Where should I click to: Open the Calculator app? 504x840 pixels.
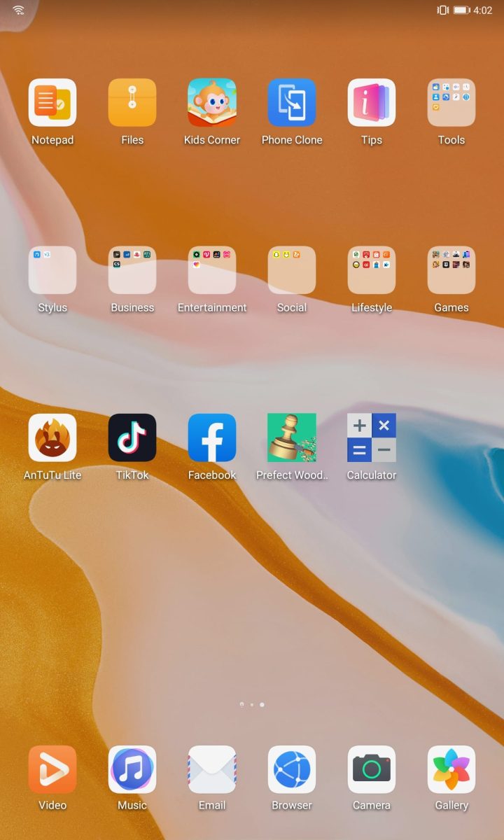(372, 437)
